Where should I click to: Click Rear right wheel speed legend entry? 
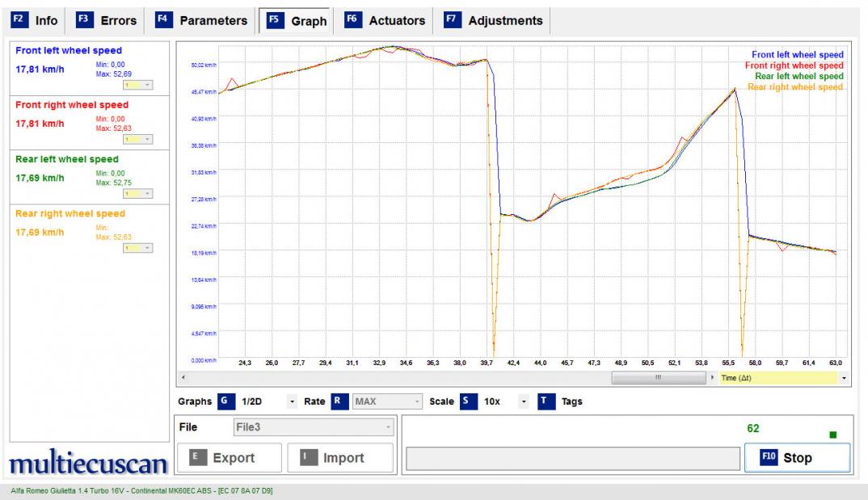795,87
